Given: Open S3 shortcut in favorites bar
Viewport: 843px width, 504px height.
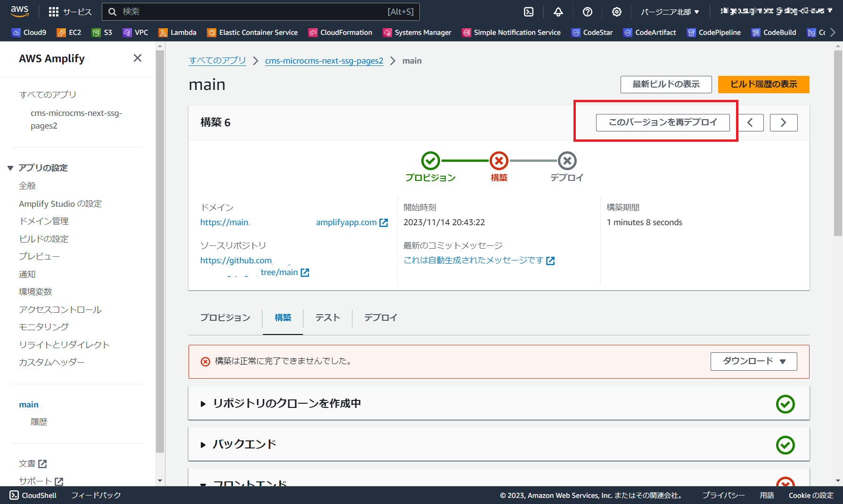Looking at the screenshot, I should point(102,33).
